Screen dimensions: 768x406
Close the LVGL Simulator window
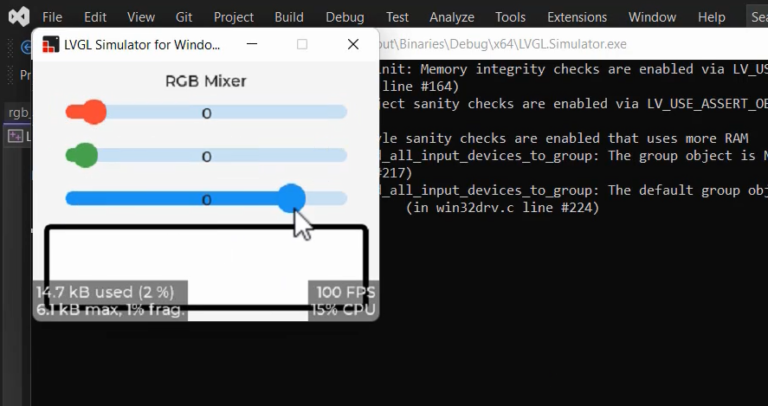(353, 44)
